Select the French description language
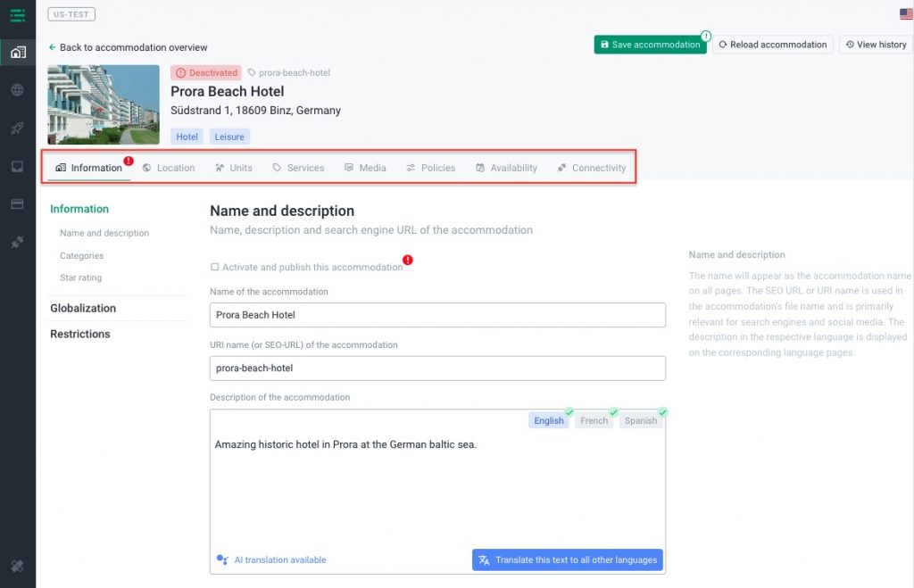This screenshot has width=914, height=588. click(594, 421)
